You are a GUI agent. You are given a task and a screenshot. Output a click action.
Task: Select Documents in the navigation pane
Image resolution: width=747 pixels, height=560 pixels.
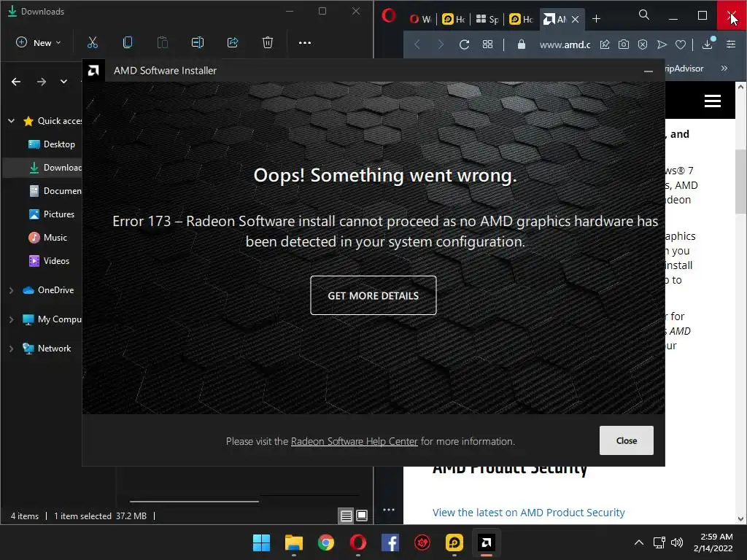tap(55, 191)
